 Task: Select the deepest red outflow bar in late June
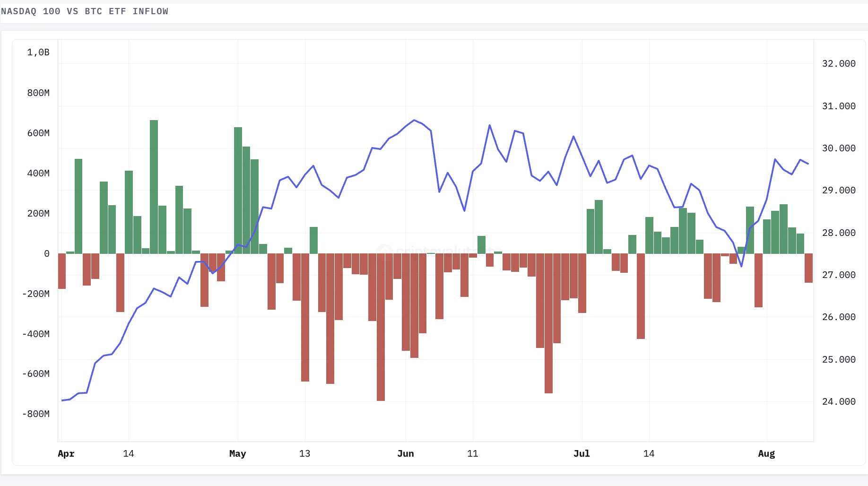[548, 323]
